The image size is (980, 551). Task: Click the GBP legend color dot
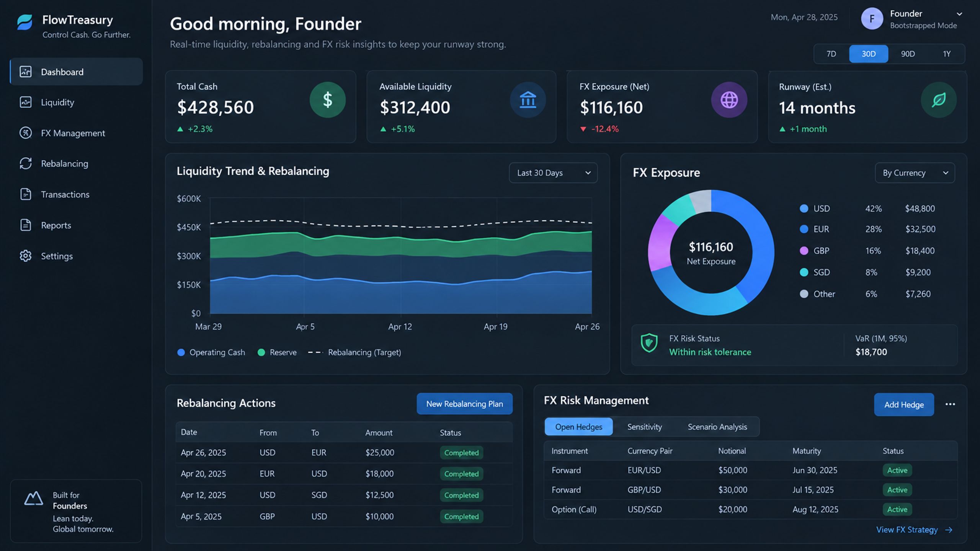(804, 251)
